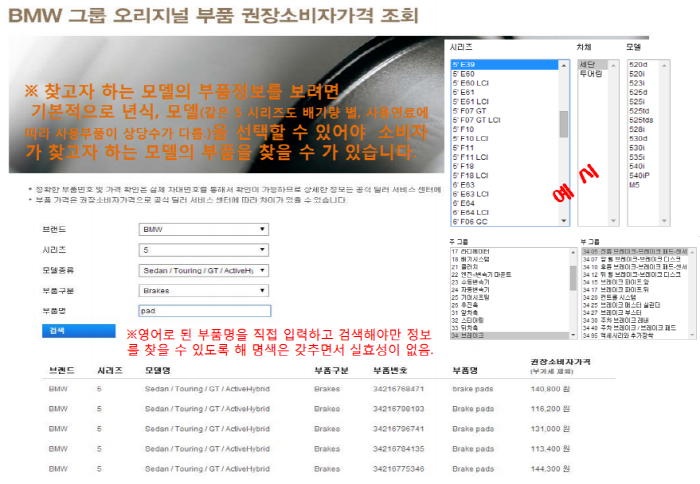This screenshot has width=700, height=484.
Task: Select sub group 34 30 주차 브레이크 레버
Action: pyautogui.click(x=635, y=320)
